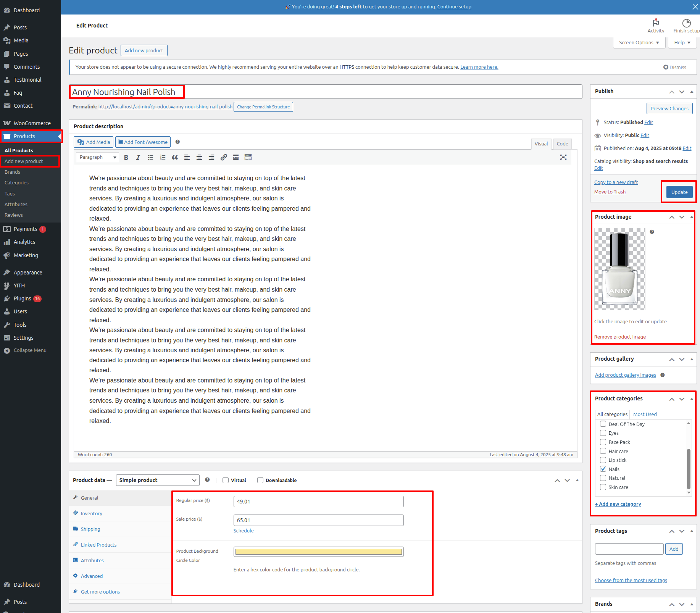Enter fullscreen distraction-free editor mode

point(563,157)
